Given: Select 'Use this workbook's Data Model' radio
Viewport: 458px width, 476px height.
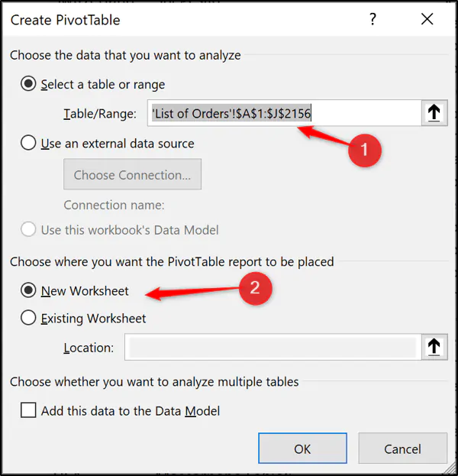Looking at the screenshot, I should coord(28,229).
